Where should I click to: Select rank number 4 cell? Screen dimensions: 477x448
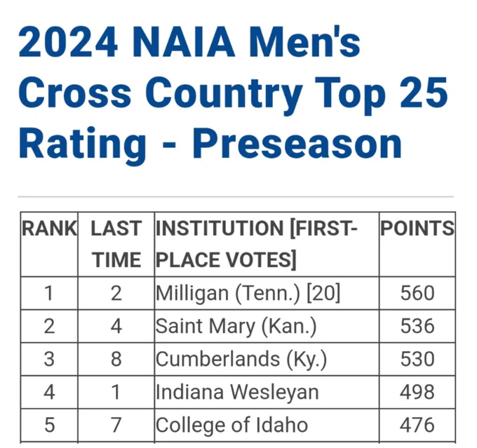[x=49, y=392]
